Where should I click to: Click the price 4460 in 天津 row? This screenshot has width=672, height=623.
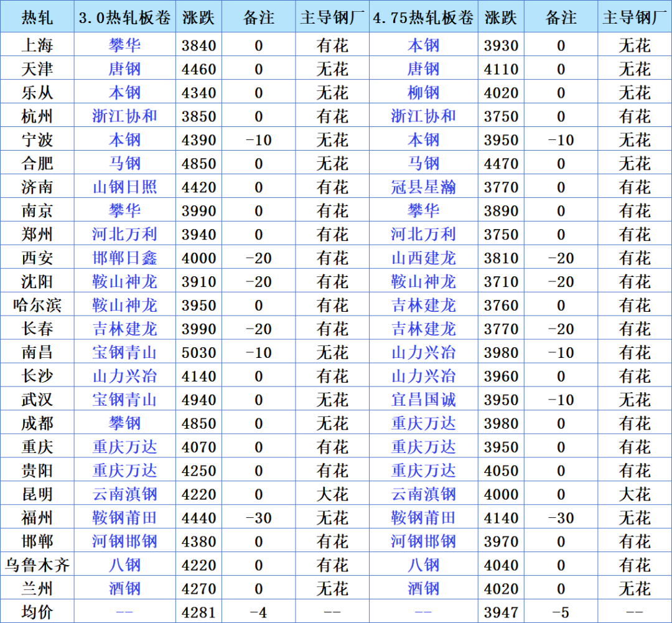tap(198, 69)
